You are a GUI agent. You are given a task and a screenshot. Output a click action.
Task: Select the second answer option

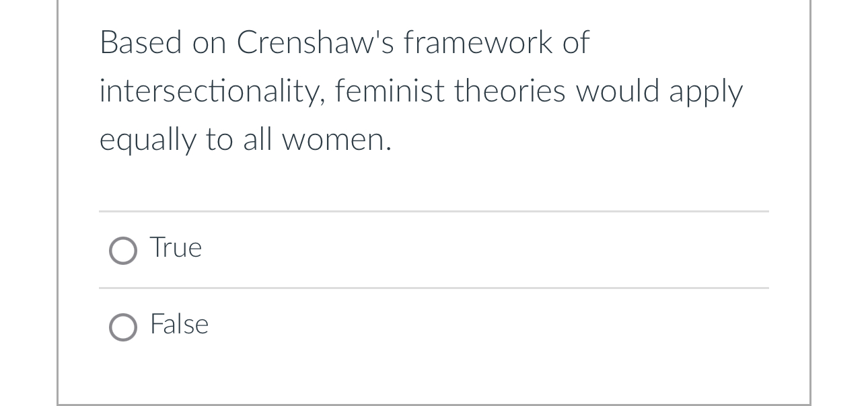click(x=123, y=327)
